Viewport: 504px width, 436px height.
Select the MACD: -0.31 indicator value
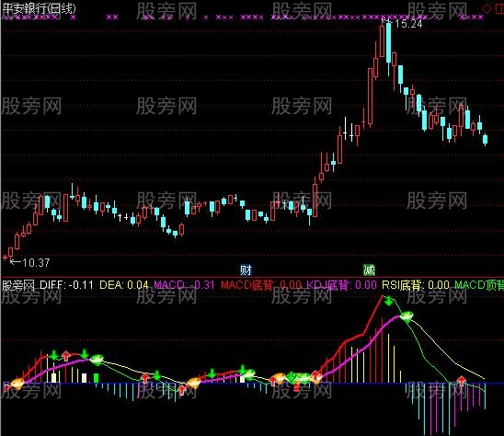(184, 285)
